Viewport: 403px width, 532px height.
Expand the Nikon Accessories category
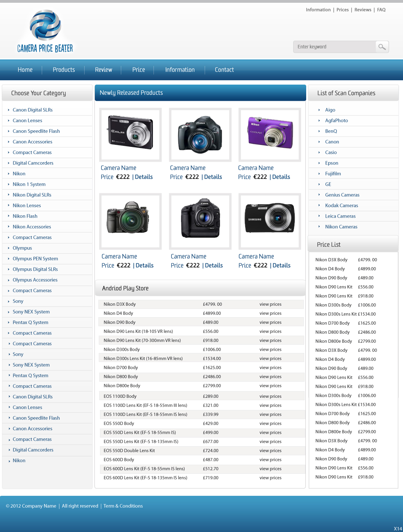coord(32,226)
